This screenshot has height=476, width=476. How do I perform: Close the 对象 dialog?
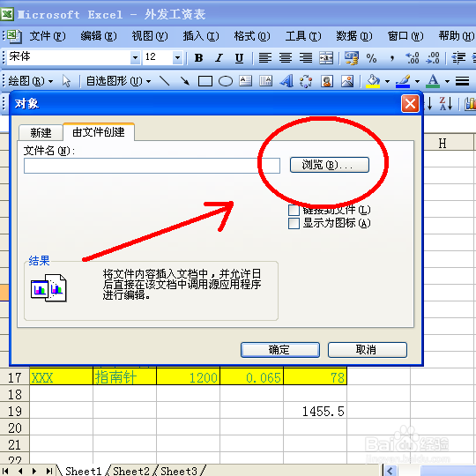coord(410,104)
